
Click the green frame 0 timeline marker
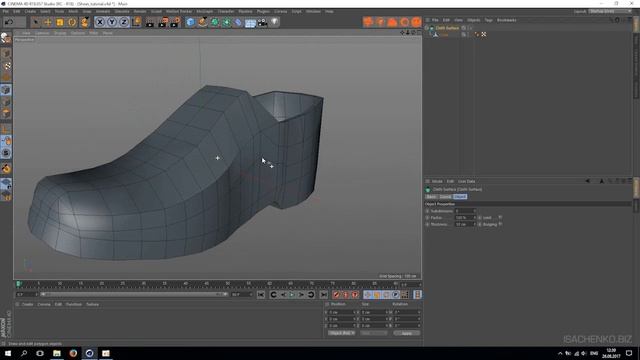pos(18,284)
